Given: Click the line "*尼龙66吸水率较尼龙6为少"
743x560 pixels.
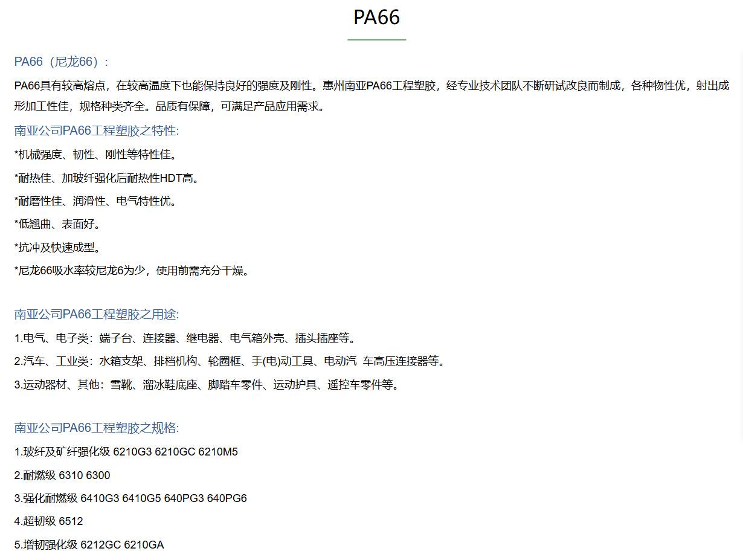Looking at the screenshot, I should [x=133, y=270].
